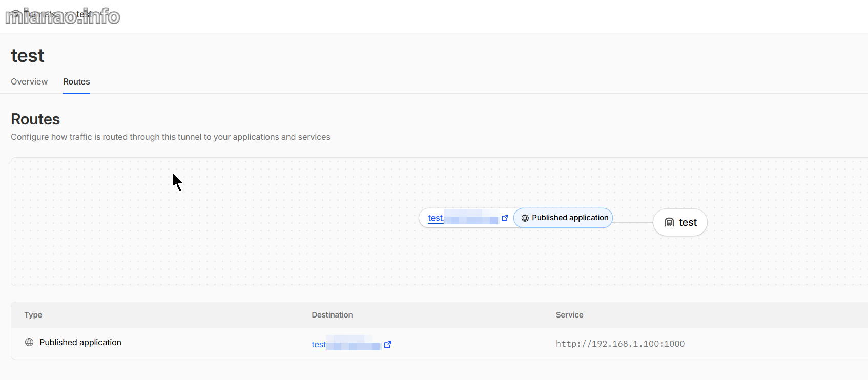Image resolution: width=868 pixels, height=380 pixels.
Task: Select the Published application row label
Action: point(80,343)
